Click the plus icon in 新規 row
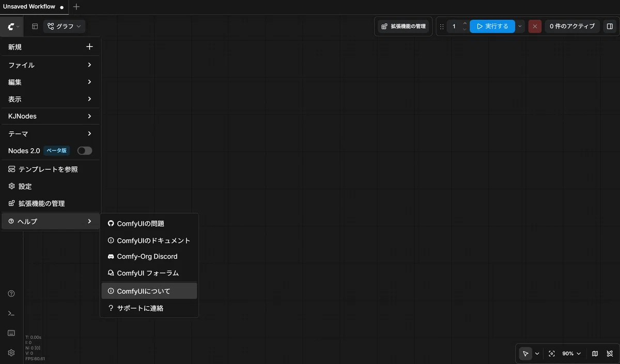The width and height of the screenshot is (620, 364). coord(89,46)
